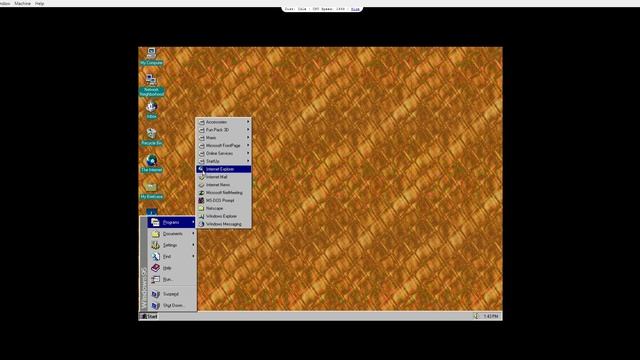The image size is (640, 360).
Task: Launch Microsoft NetMeeting from the Programs menu
Action: point(223,192)
